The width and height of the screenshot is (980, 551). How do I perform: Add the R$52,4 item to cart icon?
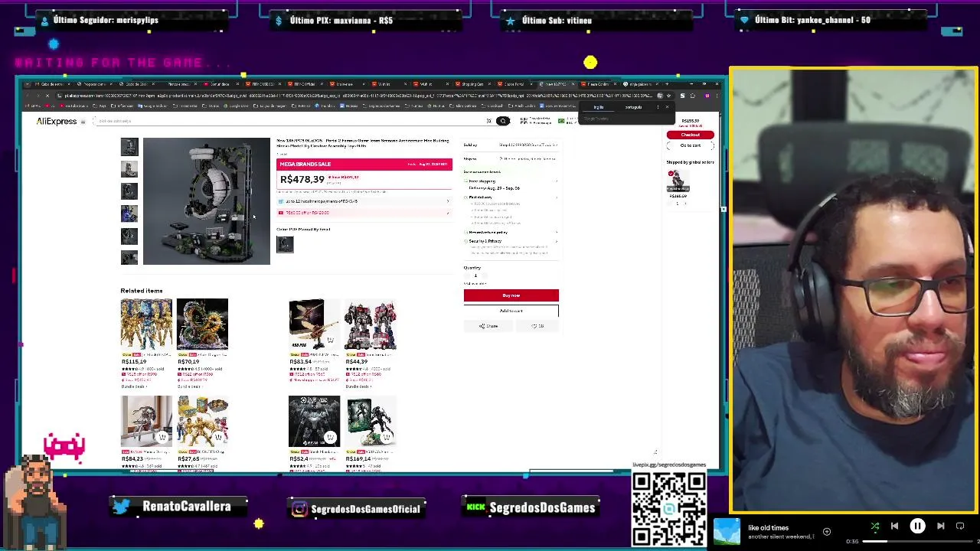click(x=330, y=437)
